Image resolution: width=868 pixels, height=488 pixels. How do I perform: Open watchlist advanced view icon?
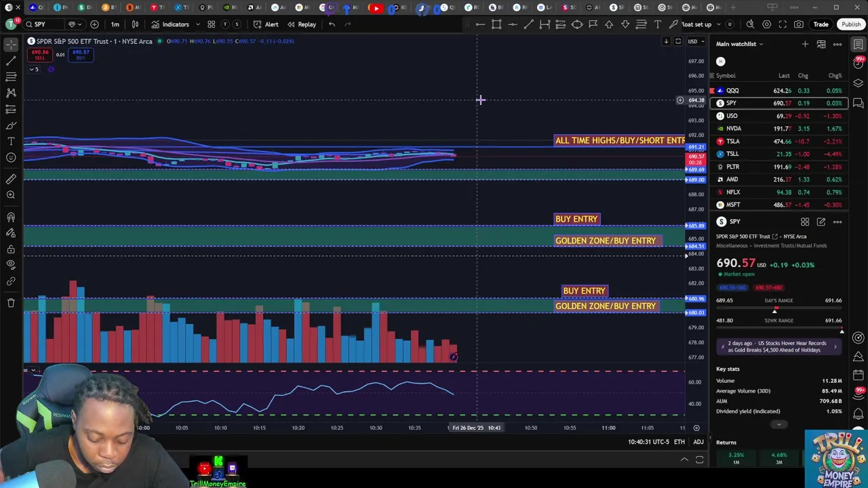pyautogui.click(x=821, y=44)
